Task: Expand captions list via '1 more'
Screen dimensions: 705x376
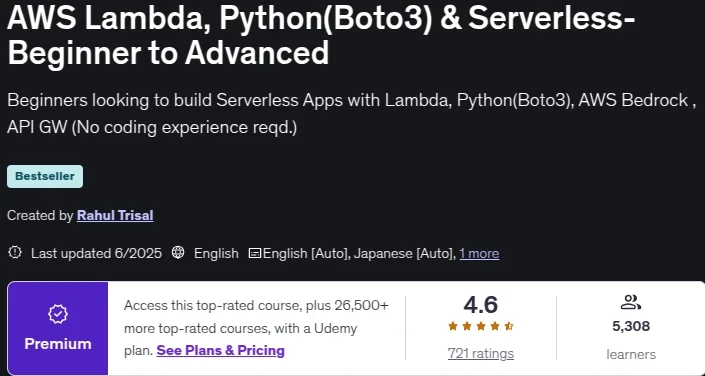Action: [x=479, y=254]
